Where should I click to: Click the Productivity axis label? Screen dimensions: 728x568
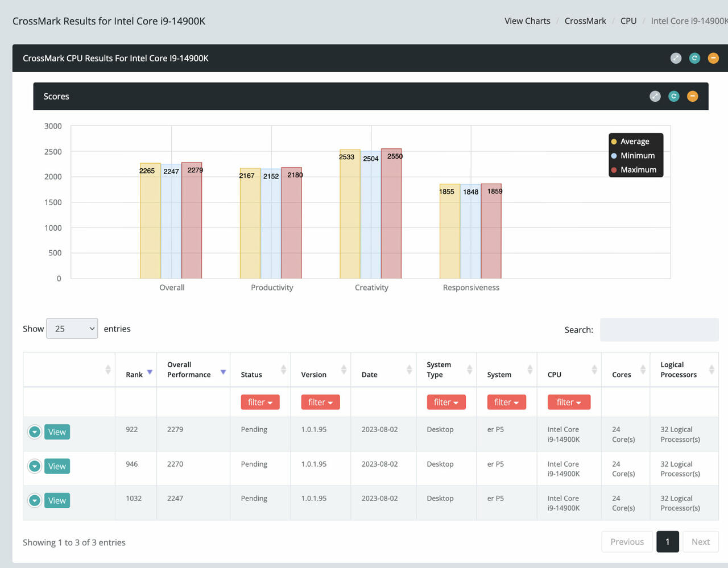point(272,288)
